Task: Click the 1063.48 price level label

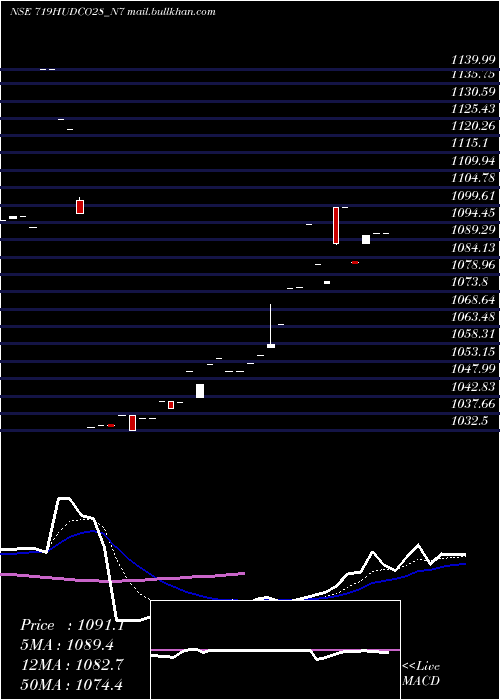Action: [x=473, y=317]
